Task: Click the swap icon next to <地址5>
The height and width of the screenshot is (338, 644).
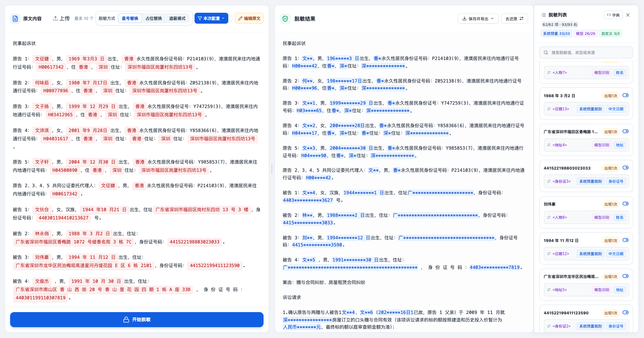Action: (549, 290)
